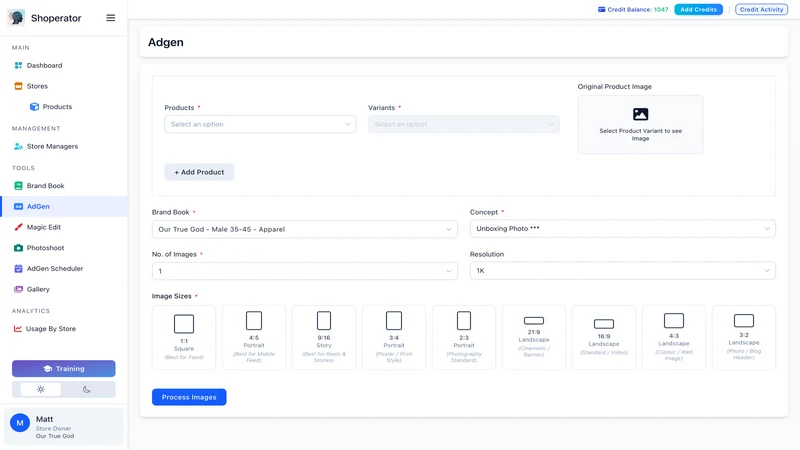Open the Concept dropdown

622,229
